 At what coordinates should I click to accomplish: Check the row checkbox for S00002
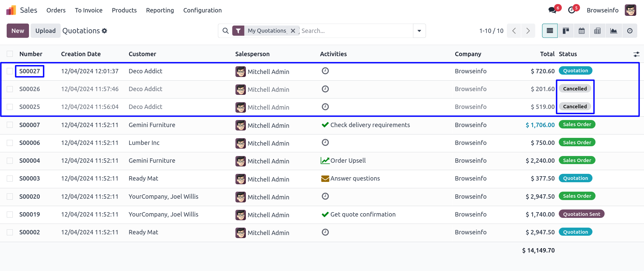click(x=10, y=232)
